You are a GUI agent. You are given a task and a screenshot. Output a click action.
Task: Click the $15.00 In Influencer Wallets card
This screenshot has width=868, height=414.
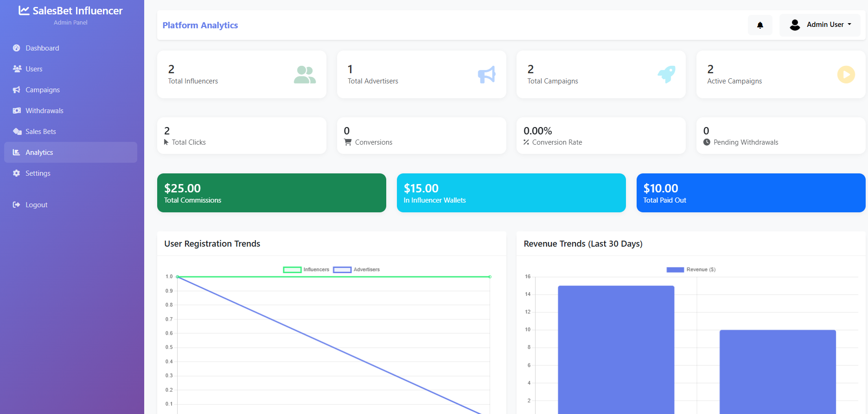click(511, 193)
